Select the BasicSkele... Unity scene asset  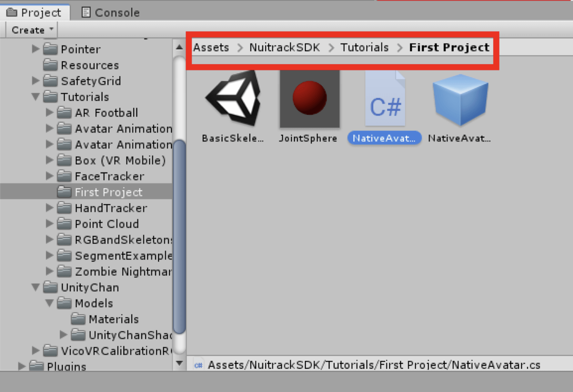pyautogui.click(x=234, y=99)
